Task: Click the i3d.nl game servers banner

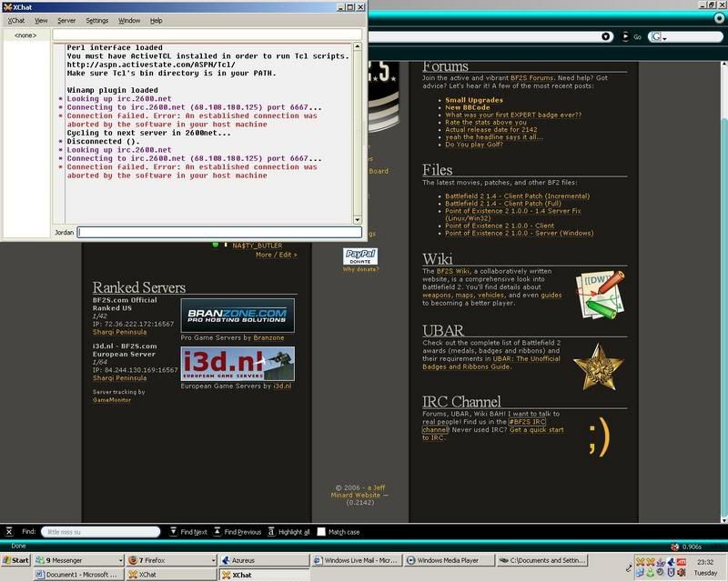Action: (238, 364)
